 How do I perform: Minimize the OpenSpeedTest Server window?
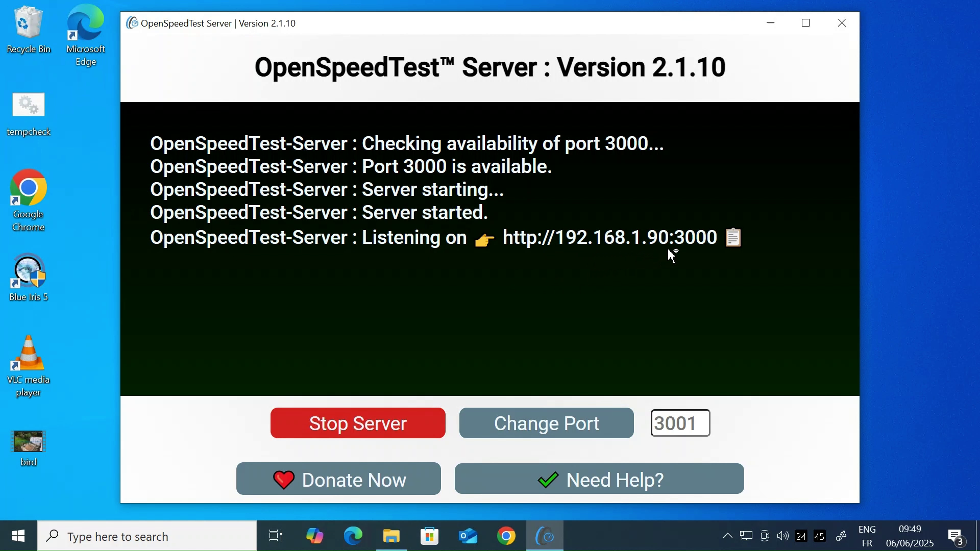771,23
